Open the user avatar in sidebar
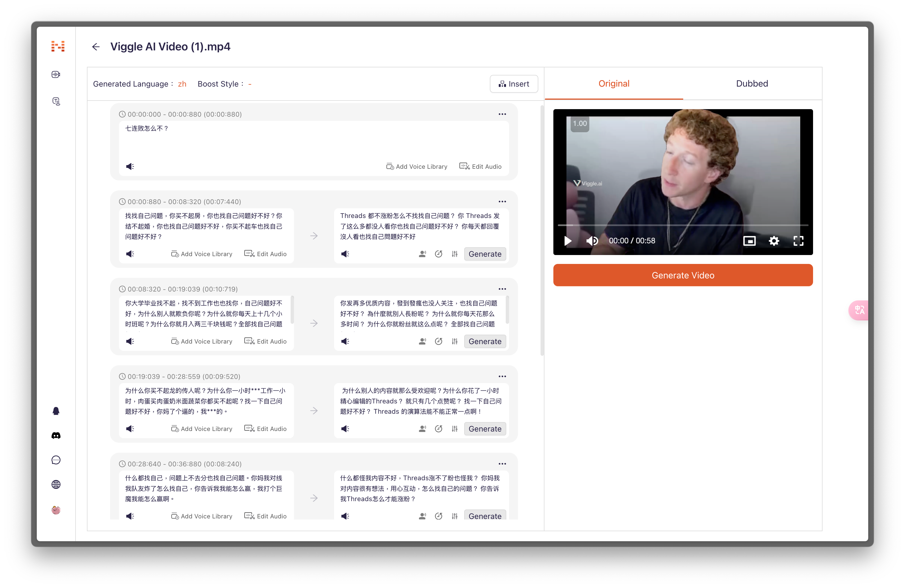Screen dimensions: 905x588 (x=56, y=510)
